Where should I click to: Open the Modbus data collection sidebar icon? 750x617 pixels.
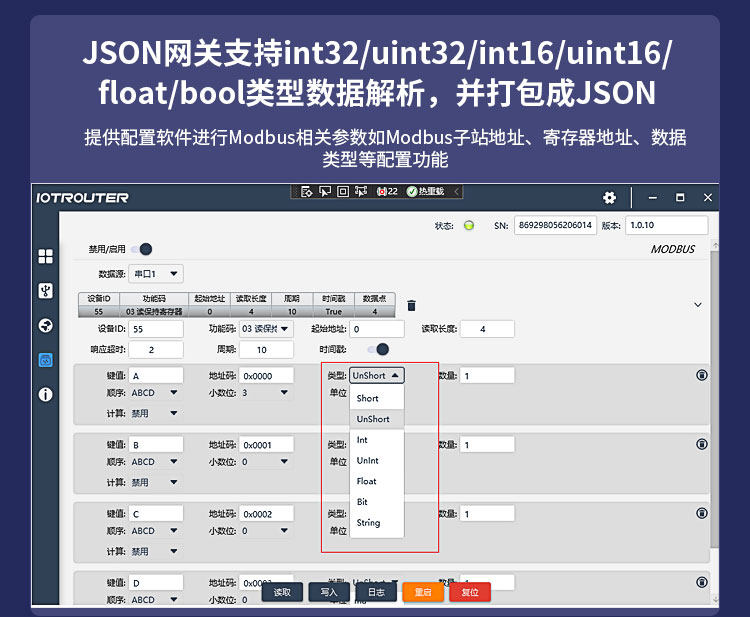point(45,360)
